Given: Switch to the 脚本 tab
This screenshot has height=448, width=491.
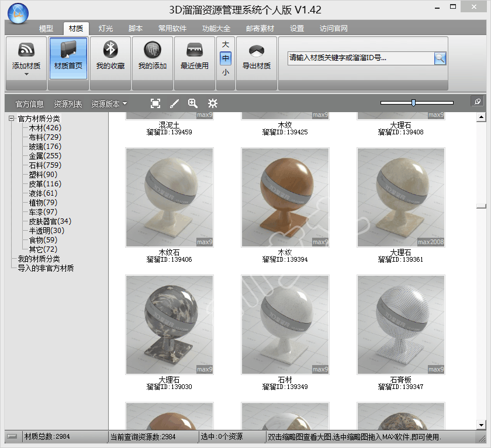Looking at the screenshot, I should point(135,29).
